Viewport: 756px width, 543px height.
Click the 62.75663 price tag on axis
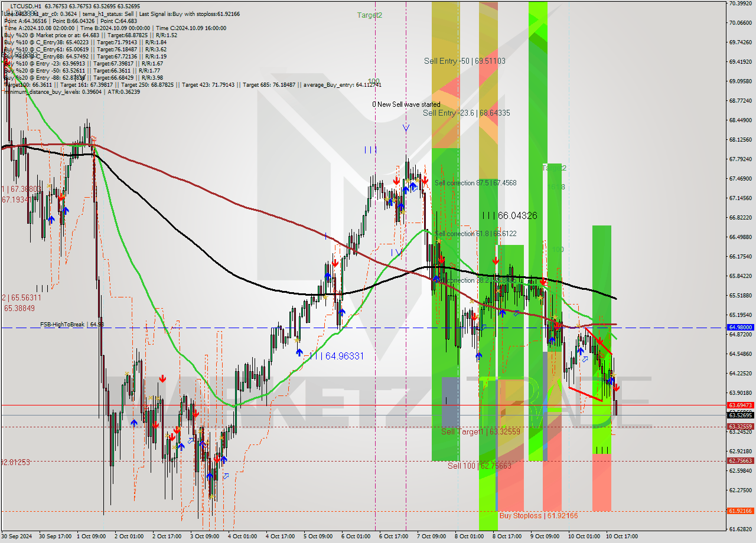tap(741, 460)
